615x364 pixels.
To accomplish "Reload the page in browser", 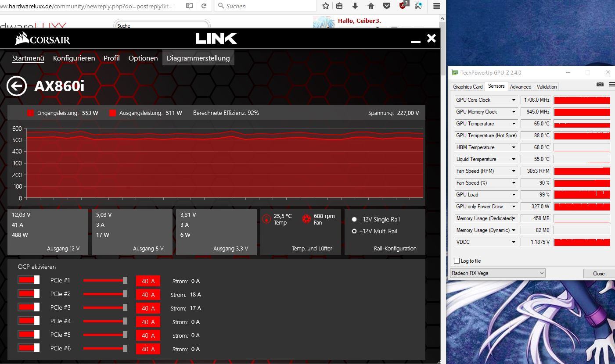I will 204,6.
